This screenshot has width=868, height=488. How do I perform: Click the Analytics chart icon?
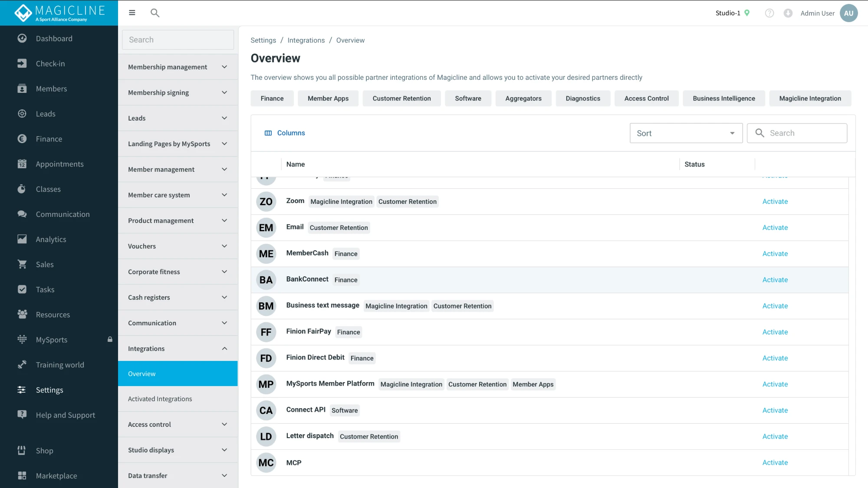22,239
